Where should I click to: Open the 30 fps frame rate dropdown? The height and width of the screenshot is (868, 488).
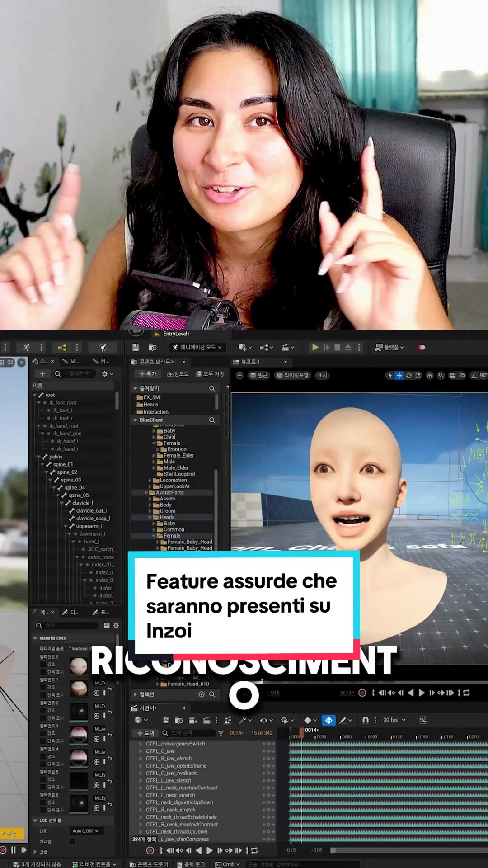[394, 720]
